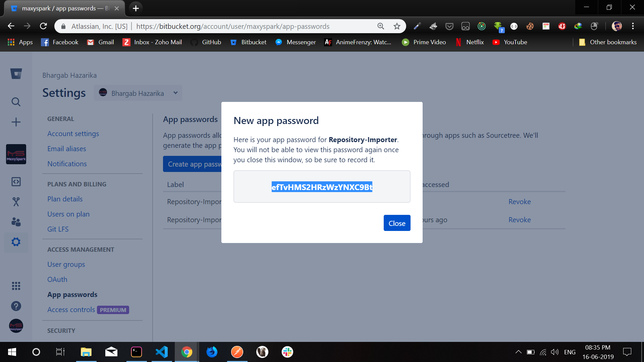The image size is (644, 362).
Task: Open the teams people icon
Action: (x=16, y=222)
